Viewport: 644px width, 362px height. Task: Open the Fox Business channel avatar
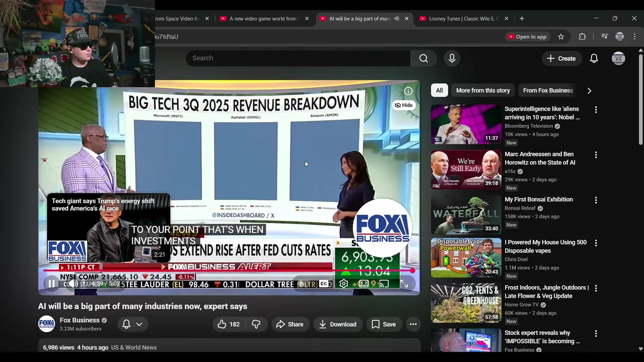pos(46,324)
